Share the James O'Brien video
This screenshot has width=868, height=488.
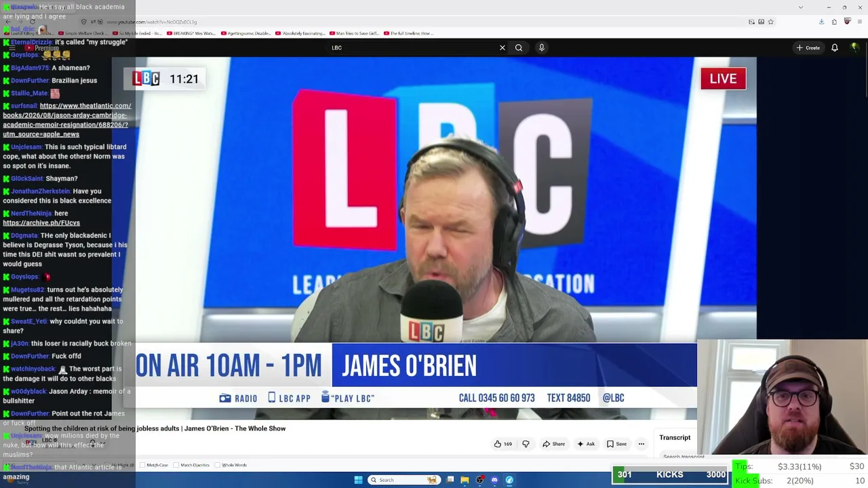click(553, 444)
